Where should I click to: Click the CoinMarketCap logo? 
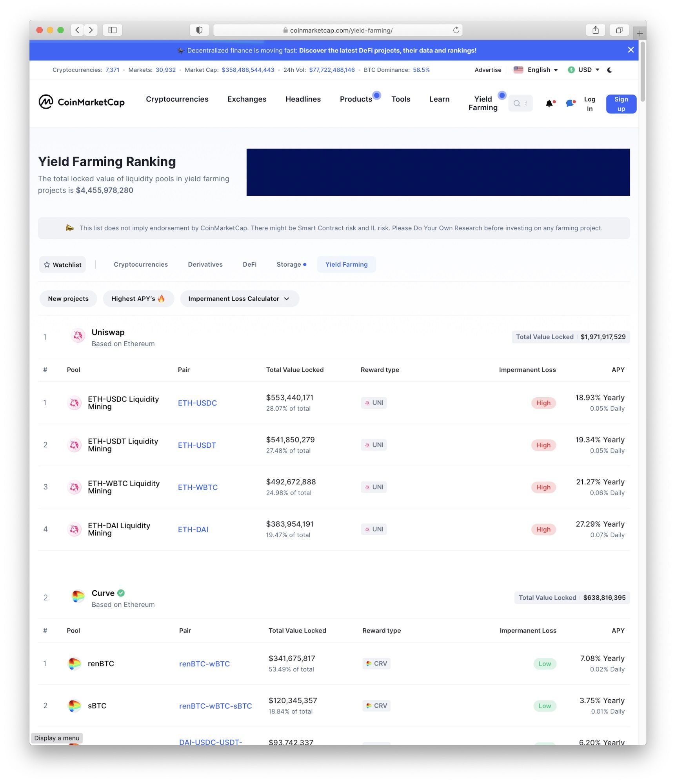[82, 102]
